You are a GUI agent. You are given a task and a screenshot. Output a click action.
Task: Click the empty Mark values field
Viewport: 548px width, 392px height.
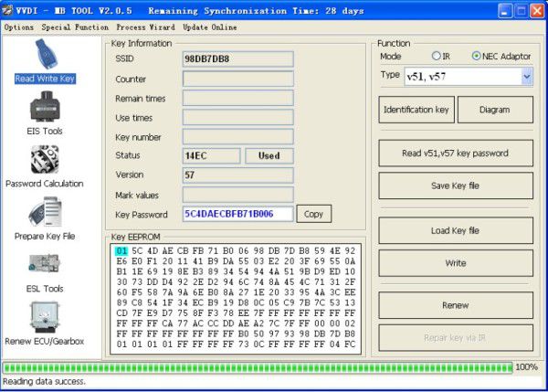[x=238, y=195]
